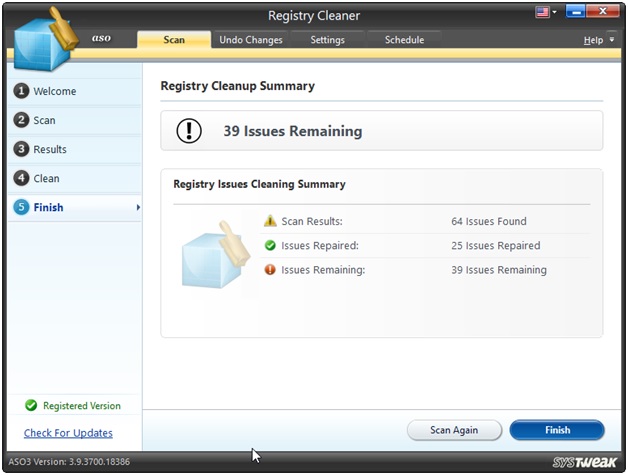The height and width of the screenshot is (475, 628).
Task: Jump to the Clean step in sidebar
Action: point(46,178)
